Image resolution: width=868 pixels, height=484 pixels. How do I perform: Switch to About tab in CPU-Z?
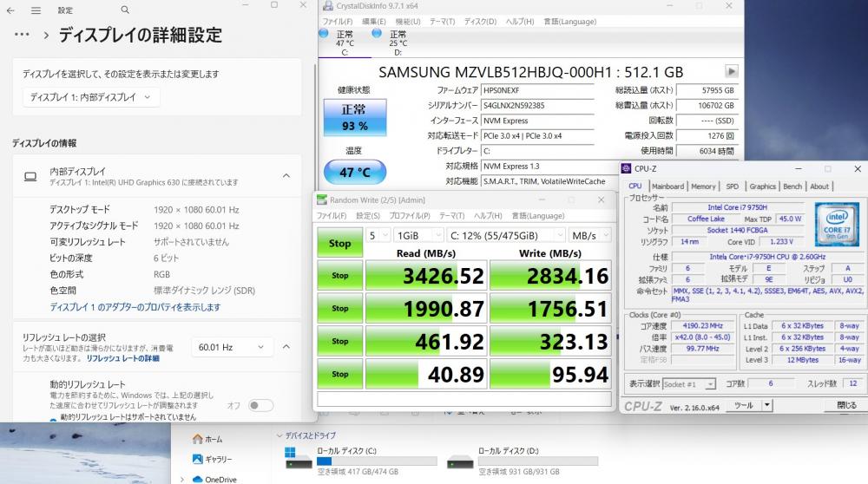[819, 186]
